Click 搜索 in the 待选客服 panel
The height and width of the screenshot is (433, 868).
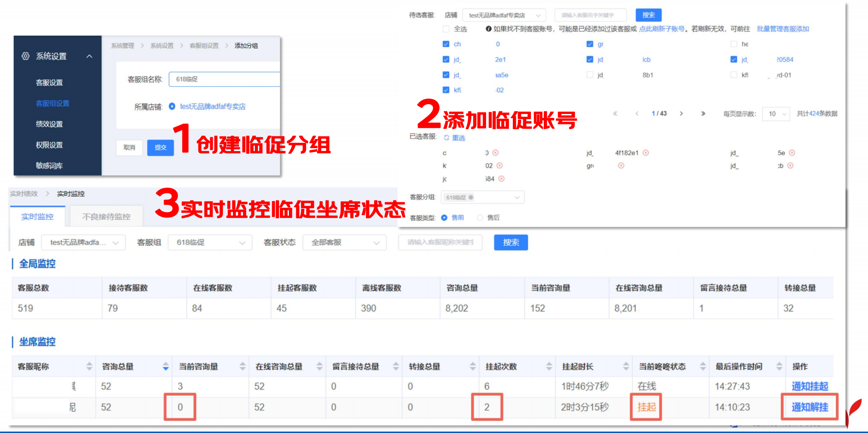tap(649, 15)
